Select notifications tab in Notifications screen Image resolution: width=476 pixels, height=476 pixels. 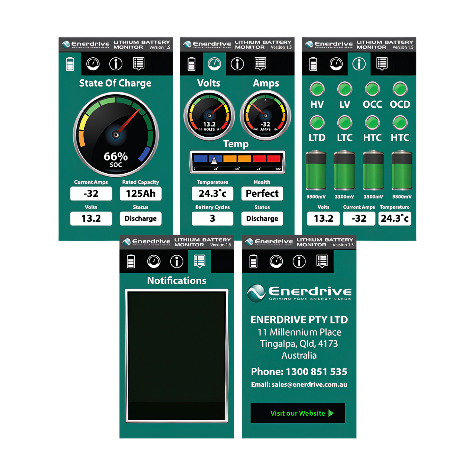pos(200,261)
